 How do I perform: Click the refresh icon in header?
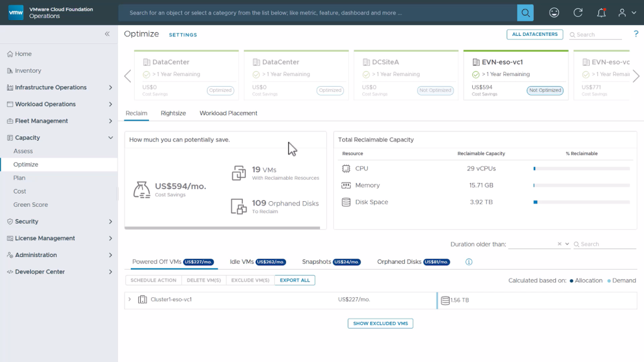(578, 13)
